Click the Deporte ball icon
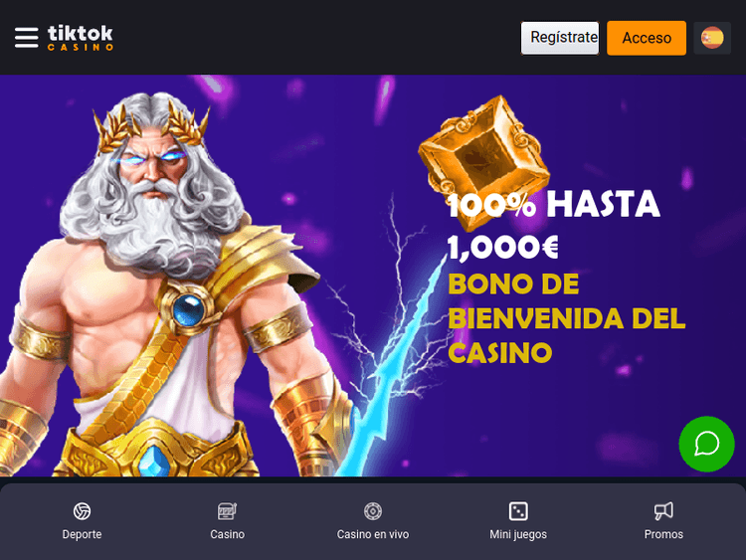 82,511
